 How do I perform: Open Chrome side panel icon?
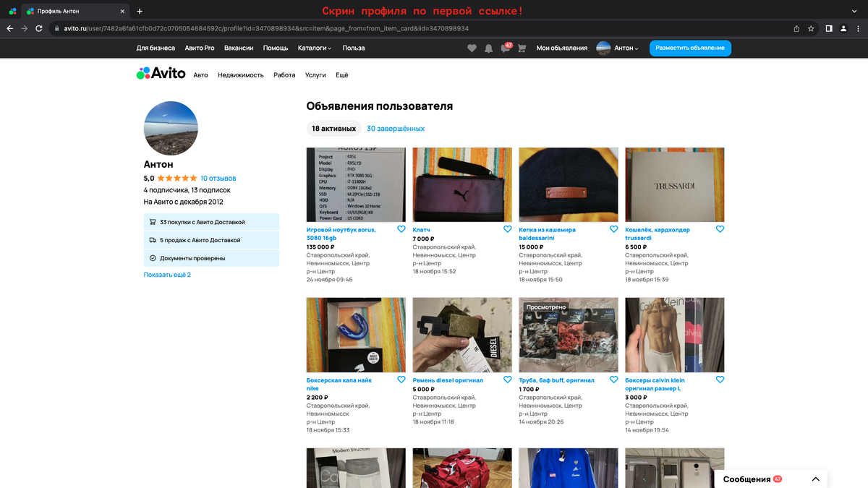(829, 28)
